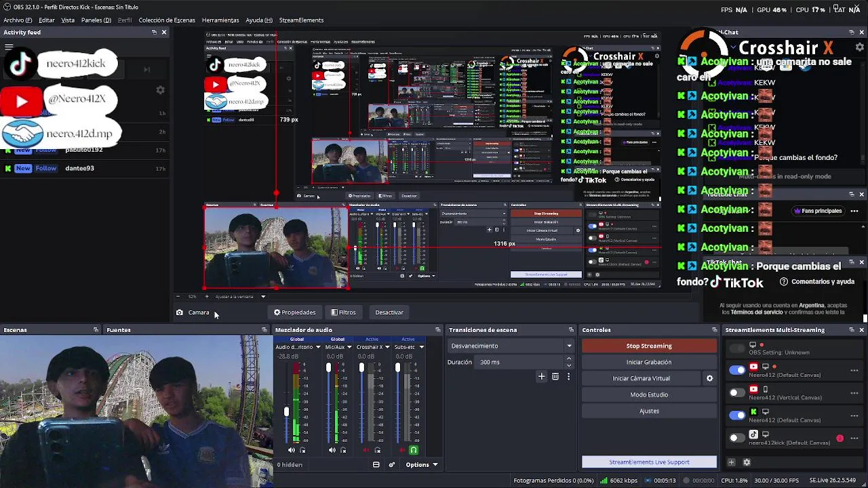Open StreamElements Live Support

click(x=649, y=462)
